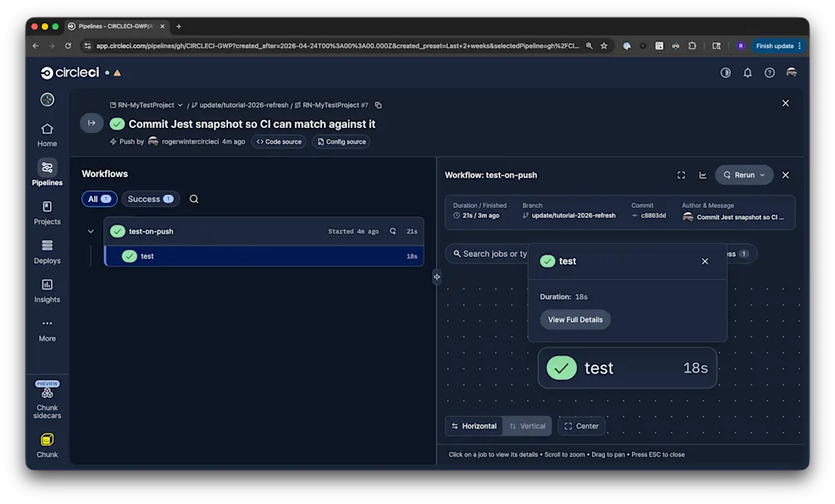Collapse the pipeline detail panel arrow button

[x=92, y=123]
